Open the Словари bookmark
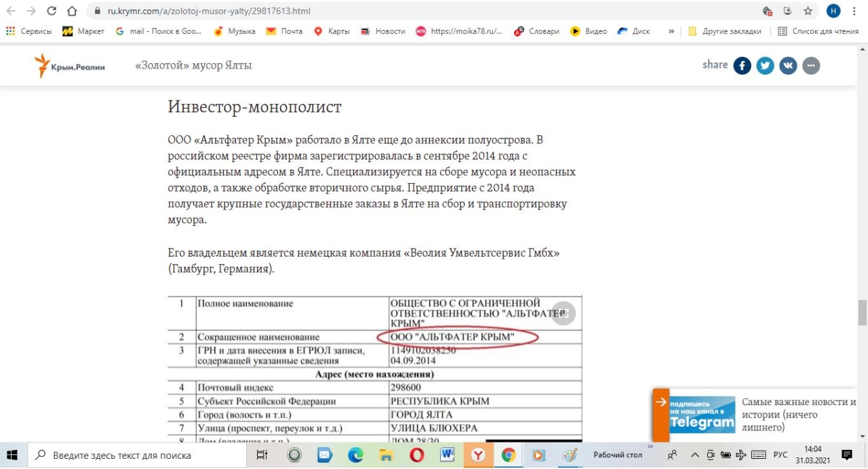 click(537, 31)
